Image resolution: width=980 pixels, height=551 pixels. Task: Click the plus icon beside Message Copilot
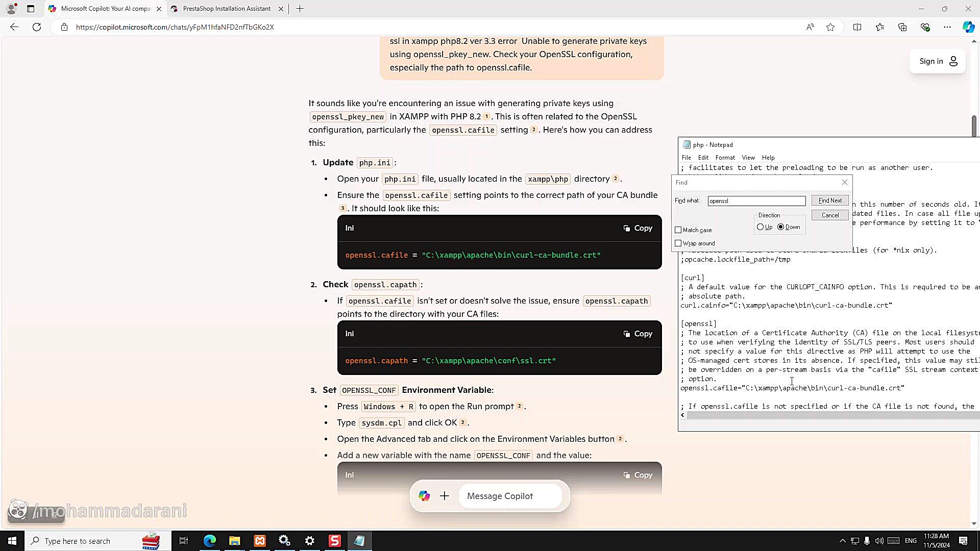pos(445,496)
